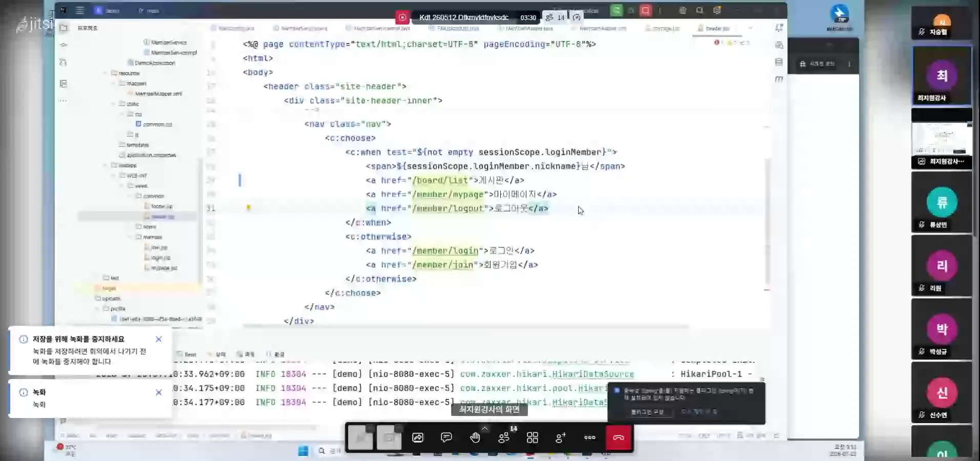
Task: Select DemoApplication in project tree
Action: 151,63
